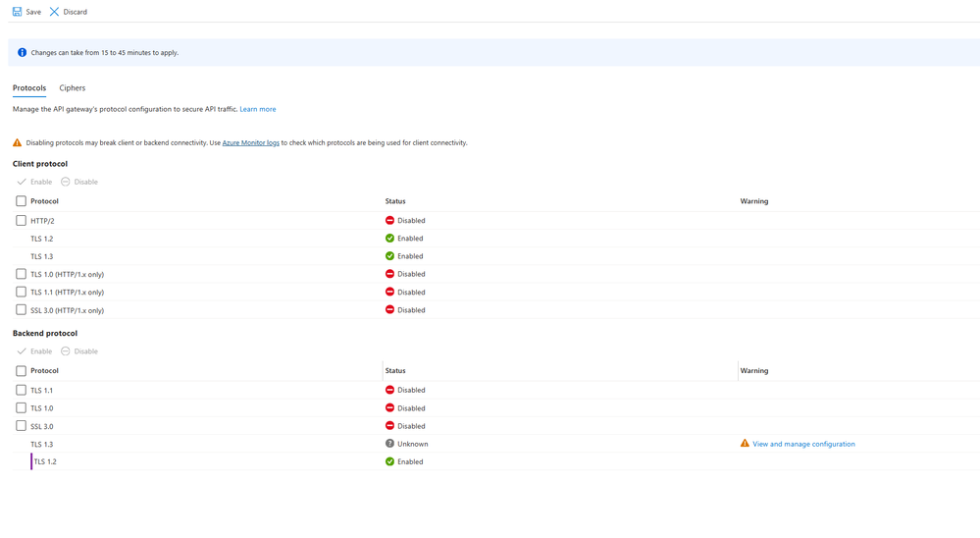Select the backend TLS 1.2 row label

tap(45, 461)
